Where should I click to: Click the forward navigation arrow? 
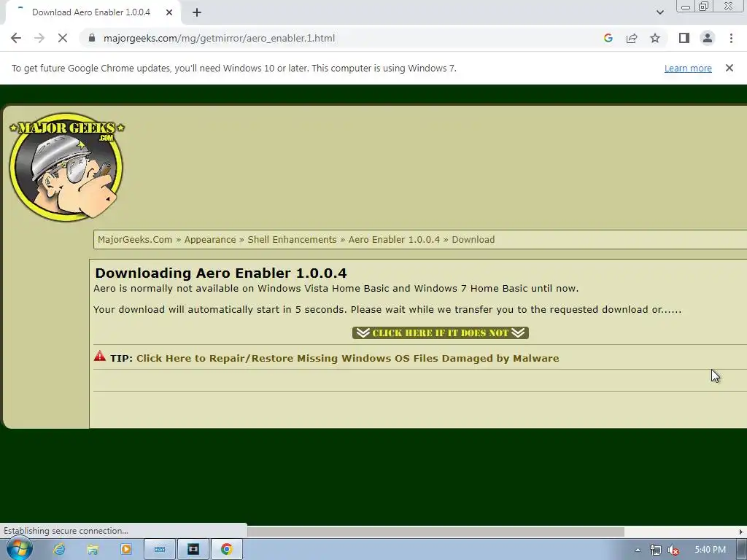click(39, 38)
